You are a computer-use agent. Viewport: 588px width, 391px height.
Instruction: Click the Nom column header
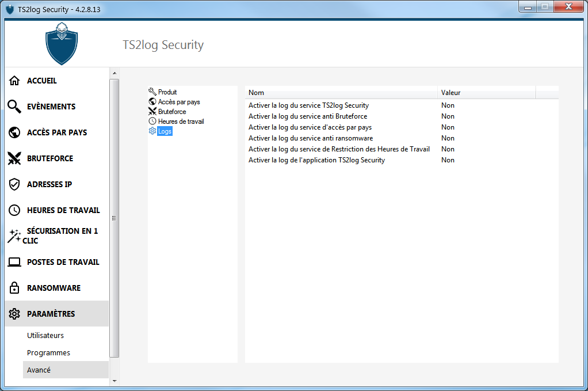(x=341, y=92)
